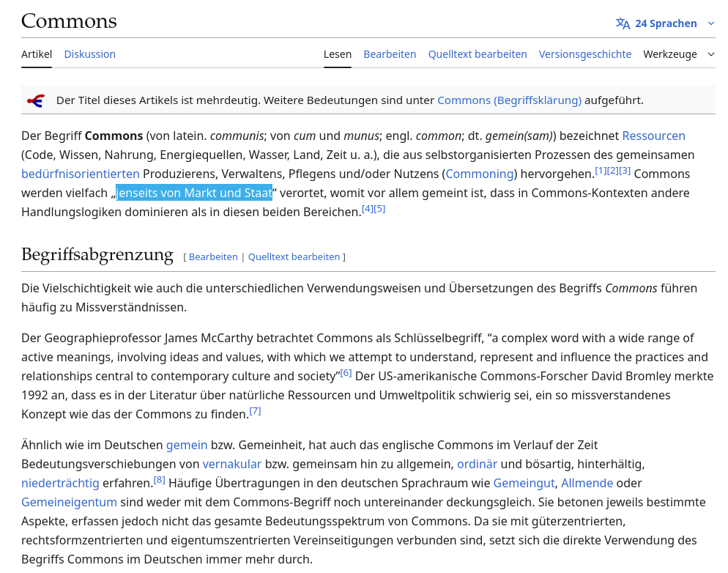Open the bedürfnisorientierten link
This screenshot has height=573, width=728.
tap(81, 174)
